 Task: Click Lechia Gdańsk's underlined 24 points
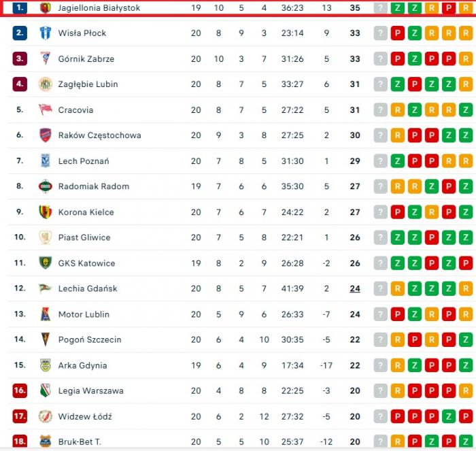click(355, 288)
